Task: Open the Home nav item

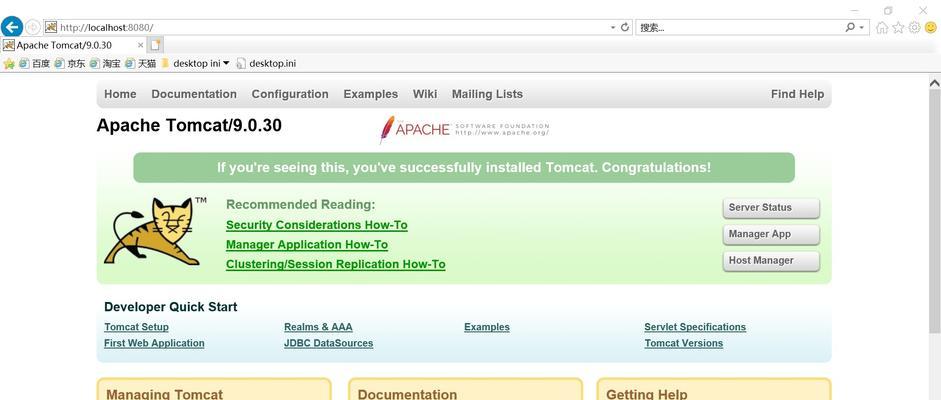Action: click(120, 94)
